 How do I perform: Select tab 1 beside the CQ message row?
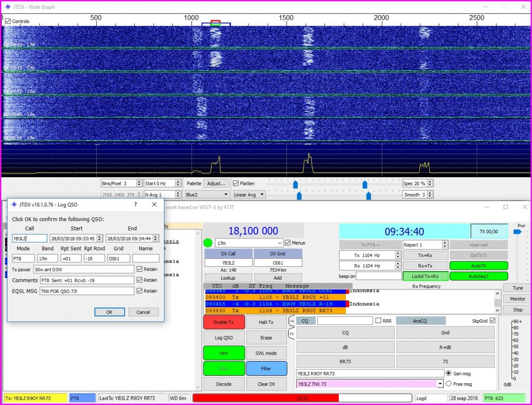click(x=292, y=321)
